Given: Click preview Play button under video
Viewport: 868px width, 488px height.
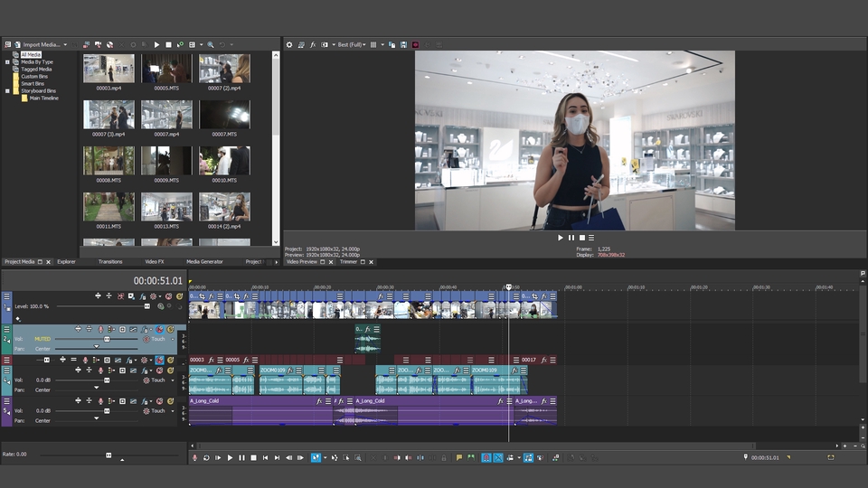Looking at the screenshot, I should (561, 238).
